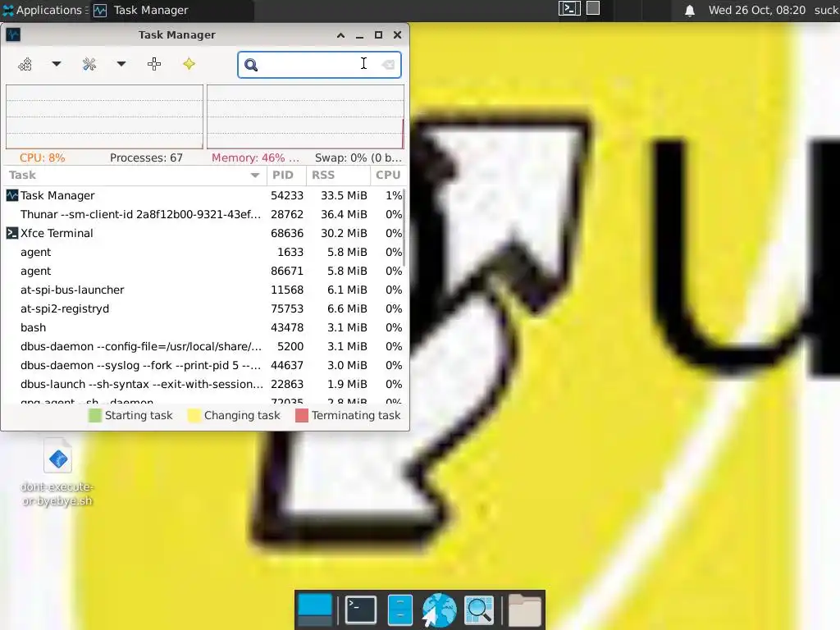The width and height of the screenshot is (840, 630).
Task: Click the Xfce Terminal row icon
Action: pos(11,233)
